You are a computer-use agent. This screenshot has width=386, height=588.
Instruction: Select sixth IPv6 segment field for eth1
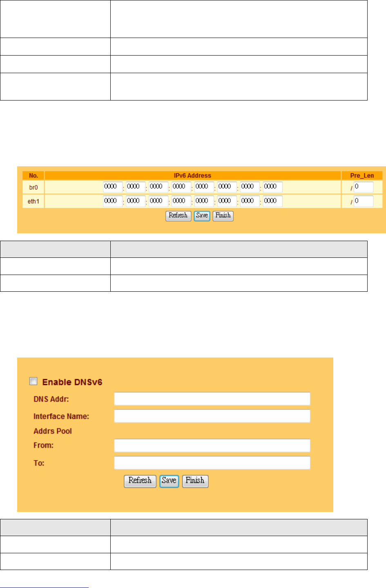[227, 201]
